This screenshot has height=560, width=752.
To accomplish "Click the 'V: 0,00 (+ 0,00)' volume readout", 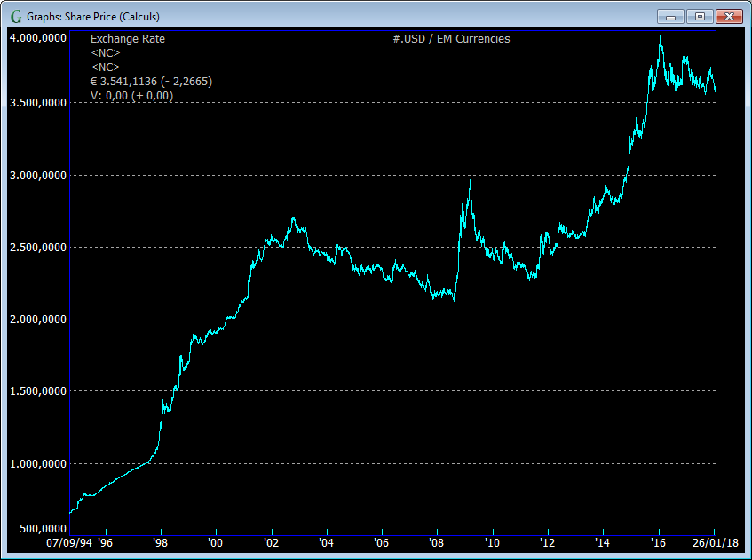I will point(131,95).
